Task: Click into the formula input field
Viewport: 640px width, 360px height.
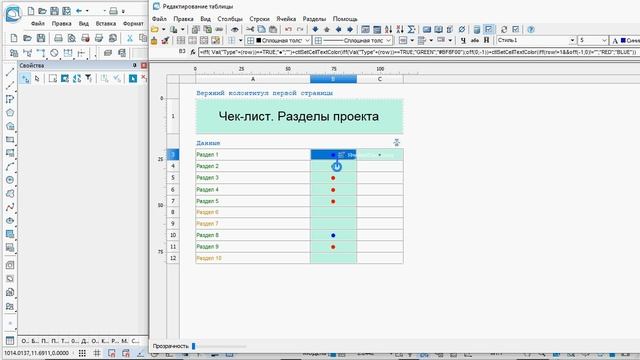Action: 418,52
